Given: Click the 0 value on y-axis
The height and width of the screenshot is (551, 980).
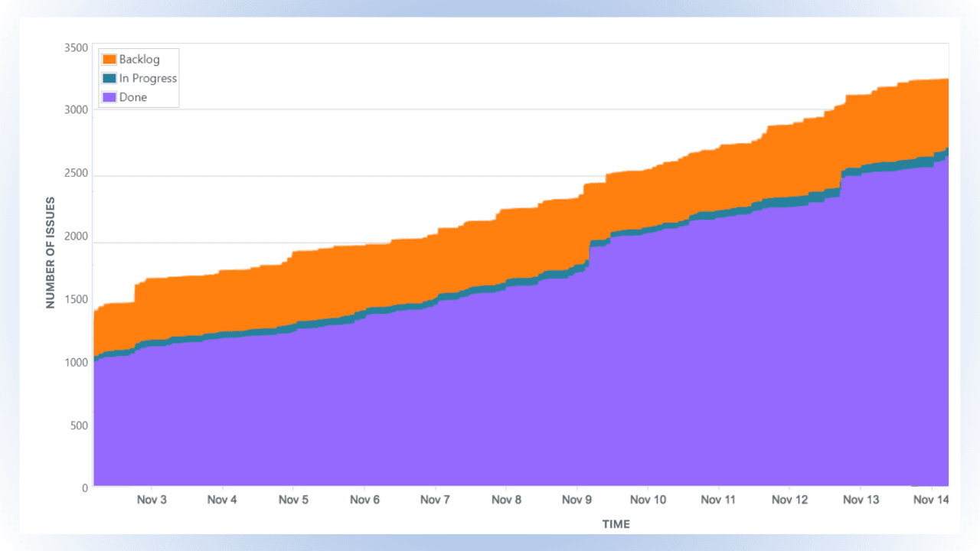Looking at the screenshot, I should [83, 487].
